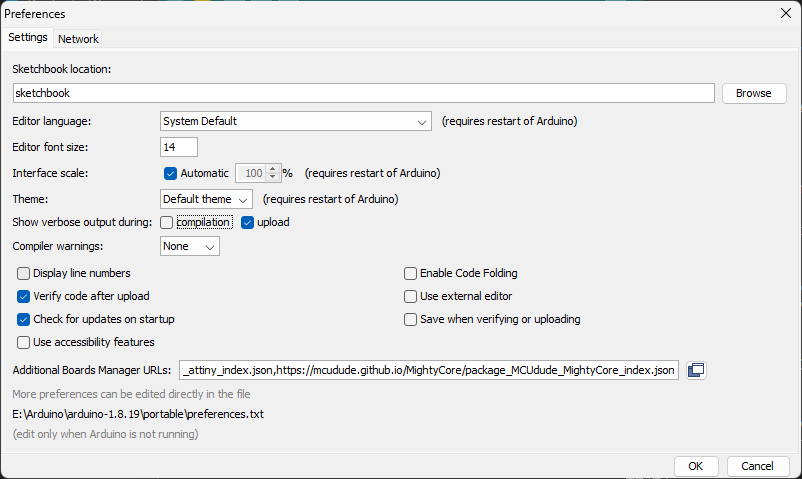Switch to the Network tab
This screenshot has height=479, width=802.
click(x=78, y=39)
